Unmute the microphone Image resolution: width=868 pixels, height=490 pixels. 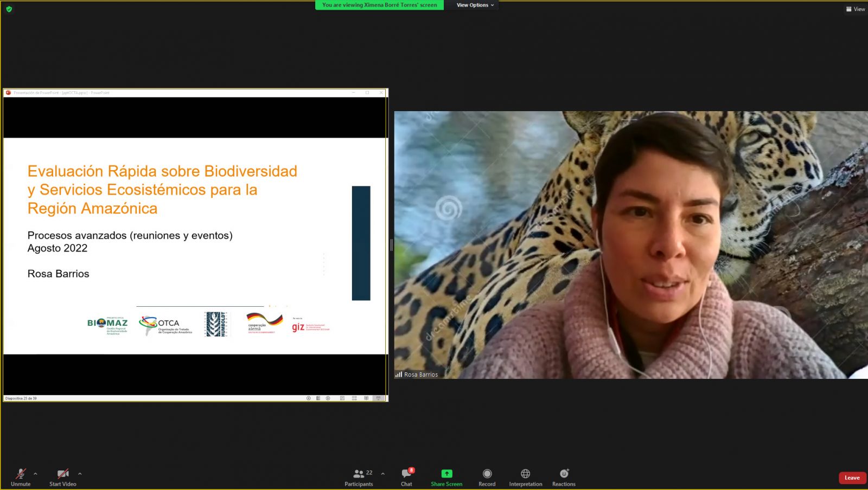[x=21, y=474]
